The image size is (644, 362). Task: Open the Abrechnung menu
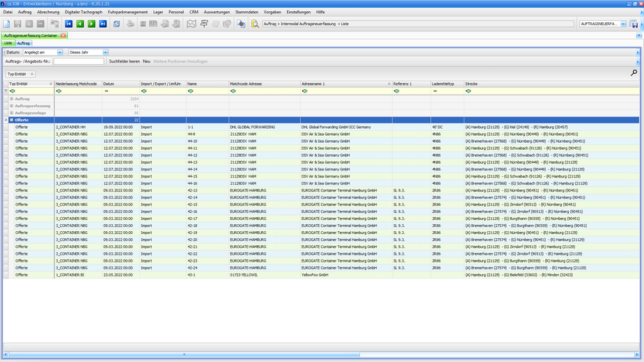click(x=48, y=12)
